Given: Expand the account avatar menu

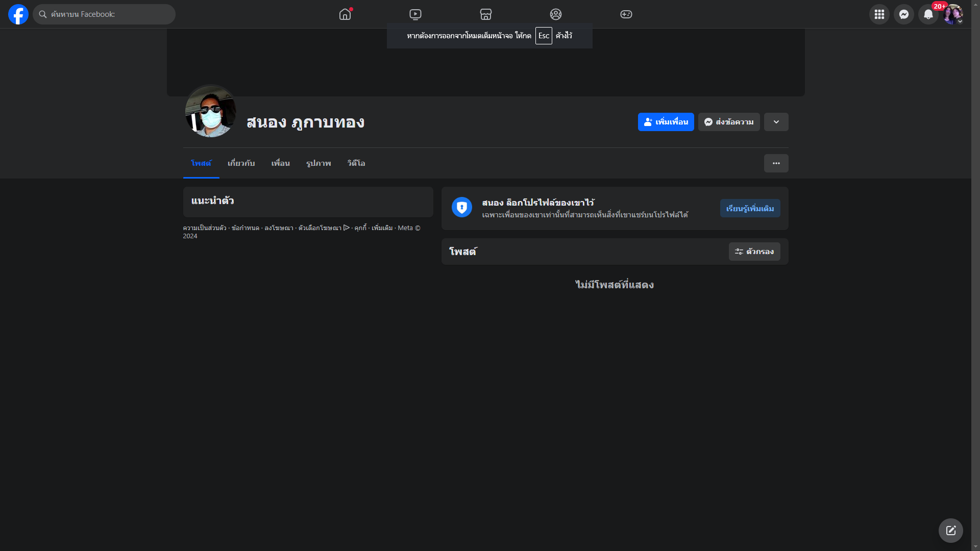Looking at the screenshot, I should [952, 14].
